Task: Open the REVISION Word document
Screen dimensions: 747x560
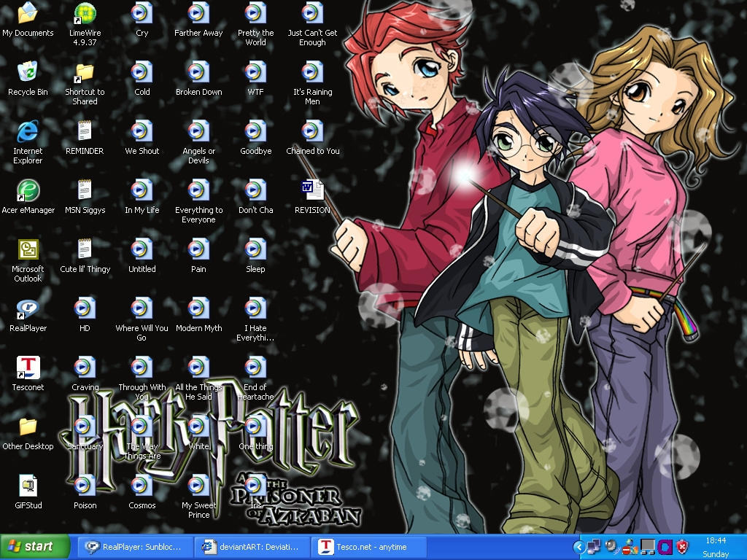Action: 312,190
